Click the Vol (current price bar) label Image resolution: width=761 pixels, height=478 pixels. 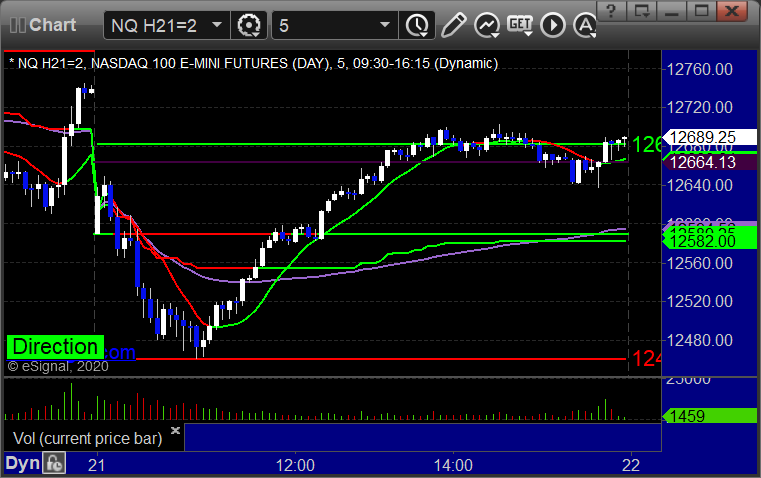[x=87, y=439]
